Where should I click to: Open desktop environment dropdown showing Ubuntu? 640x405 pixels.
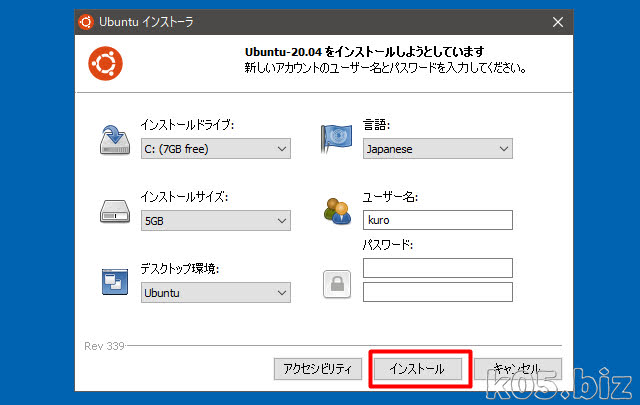click(x=216, y=292)
